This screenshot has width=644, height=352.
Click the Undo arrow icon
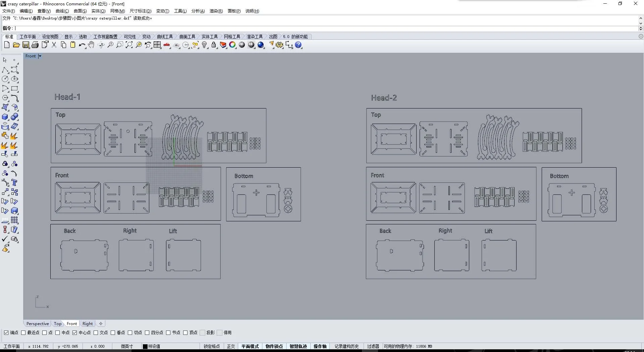click(x=82, y=45)
